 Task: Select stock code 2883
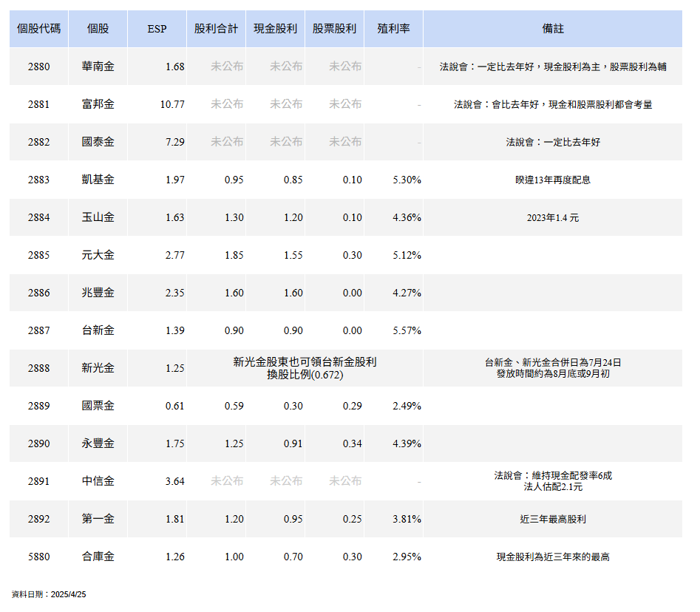(39, 180)
